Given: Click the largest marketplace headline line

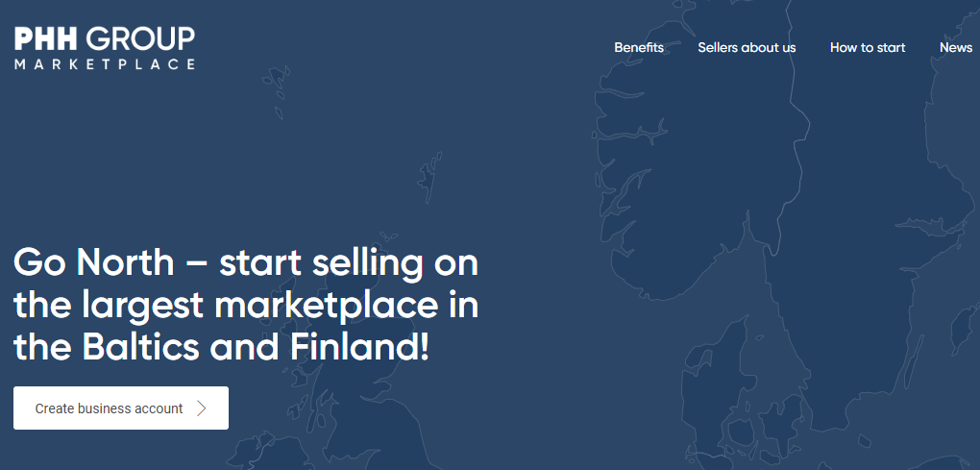Looking at the screenshot, I should pyautogui.click(x=246, y=306).
